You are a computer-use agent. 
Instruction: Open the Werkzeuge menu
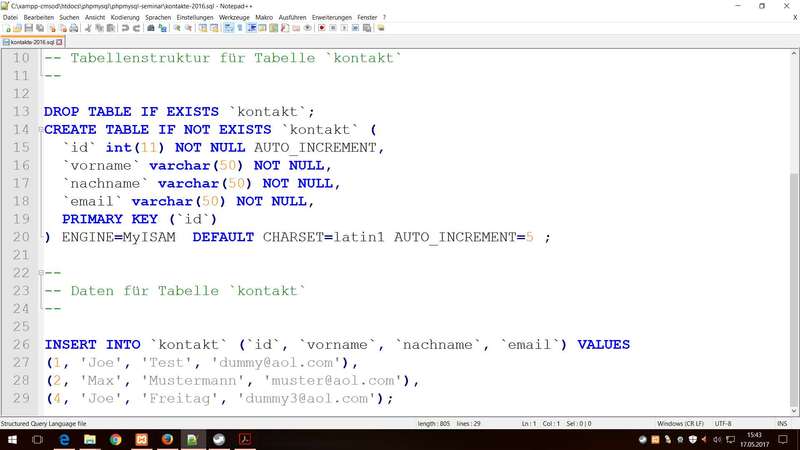tap(234, 17)
